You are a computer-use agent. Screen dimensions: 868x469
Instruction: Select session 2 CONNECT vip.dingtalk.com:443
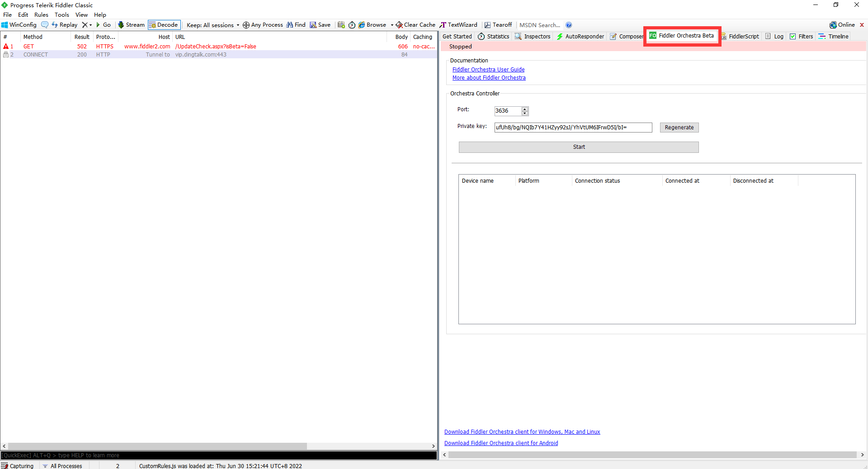(x=219, y=55)
